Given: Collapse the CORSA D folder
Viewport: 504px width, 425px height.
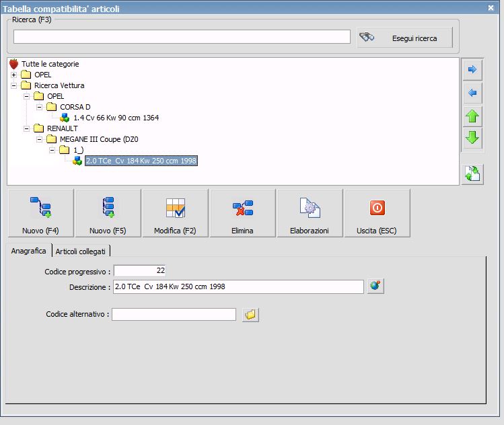Looking at the screenshot, I should point(40,107).
